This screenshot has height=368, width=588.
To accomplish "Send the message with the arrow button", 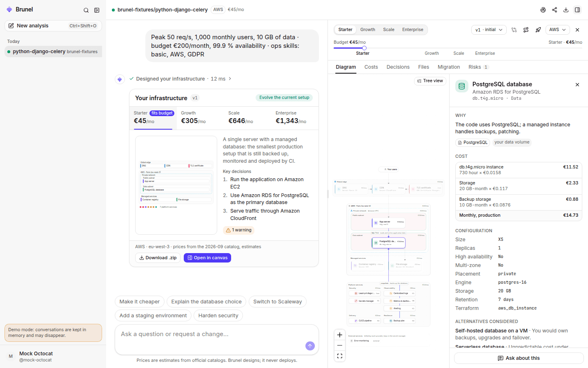I will 310,346.
